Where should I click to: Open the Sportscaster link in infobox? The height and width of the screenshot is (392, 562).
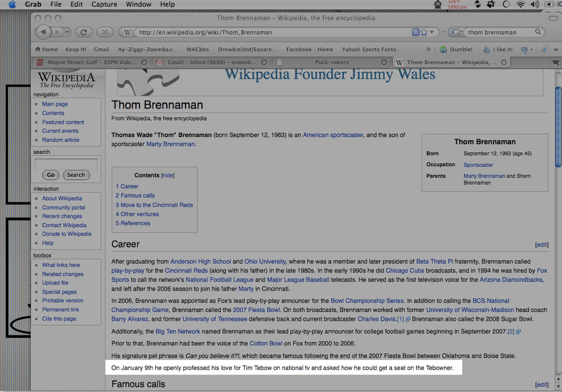(478, 165)
